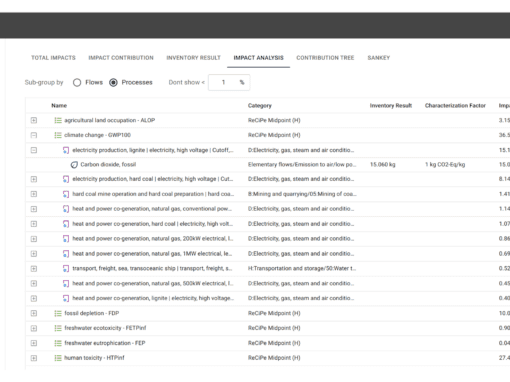
Task: Click freshwater ecotoxicity FETPinf category icon
Action: [58, 328]
